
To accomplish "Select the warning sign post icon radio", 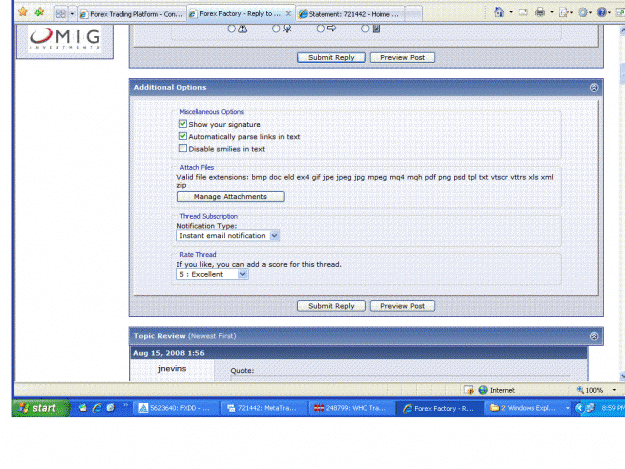I will click(x=232, y=28).
